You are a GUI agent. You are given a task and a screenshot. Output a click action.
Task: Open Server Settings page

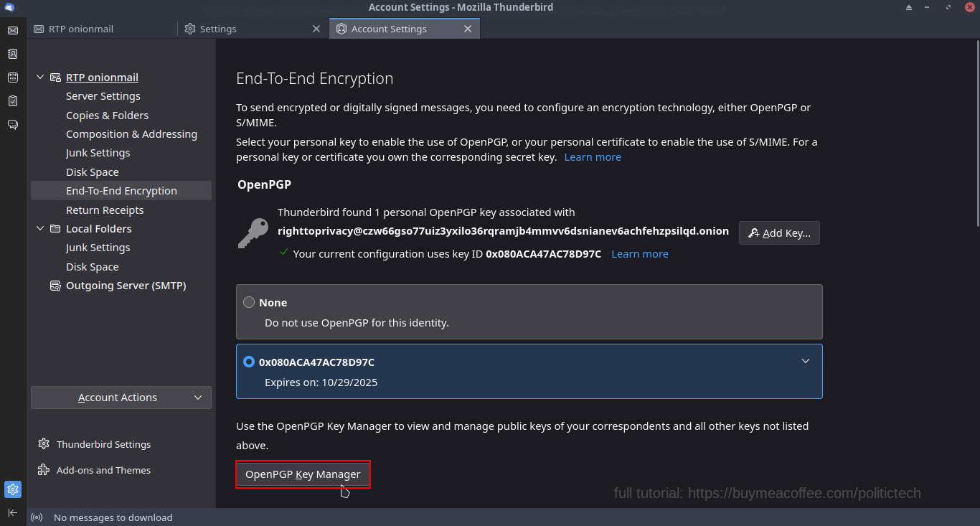(103, 96)
